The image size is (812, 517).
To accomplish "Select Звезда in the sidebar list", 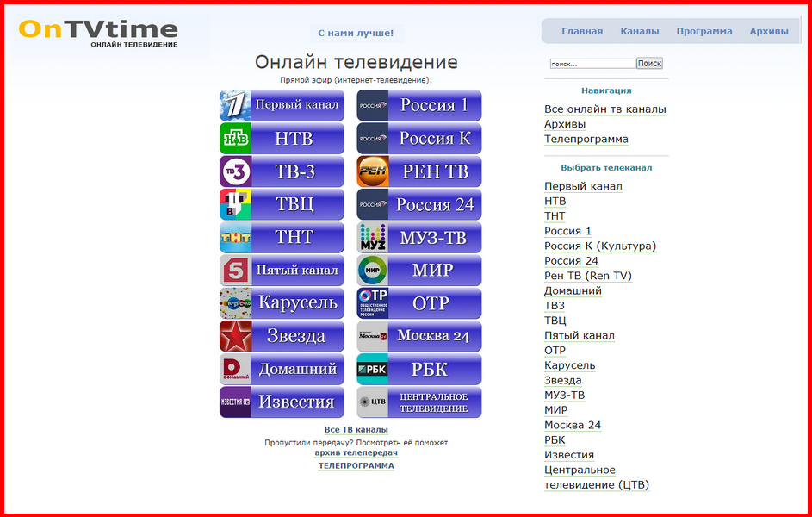I will (x=563, y=380).
